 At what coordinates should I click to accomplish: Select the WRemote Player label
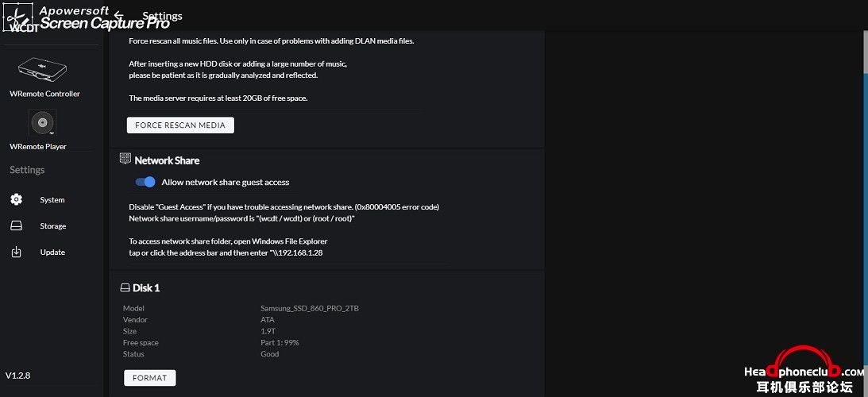click(38, 147)
